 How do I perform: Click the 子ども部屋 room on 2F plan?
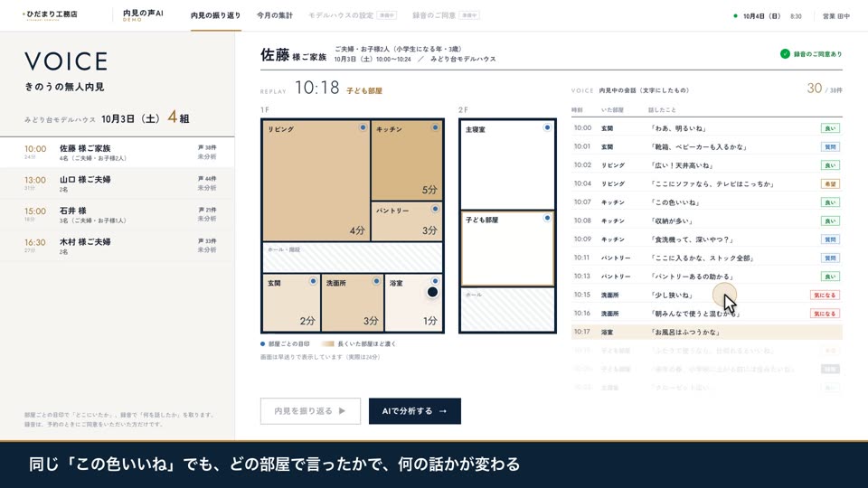pyautogui.click(x=507, y=249)
